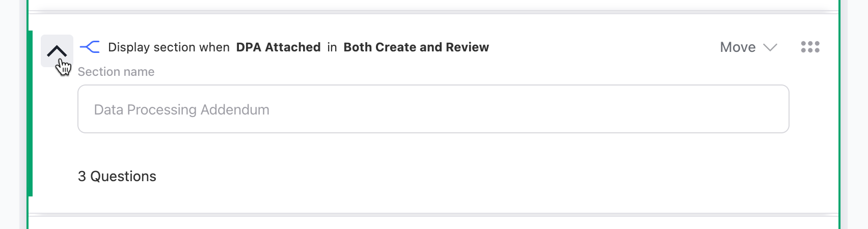Click the six-dot drag handle icon
This screenshot has width=868, height=229.
point(810,47)
